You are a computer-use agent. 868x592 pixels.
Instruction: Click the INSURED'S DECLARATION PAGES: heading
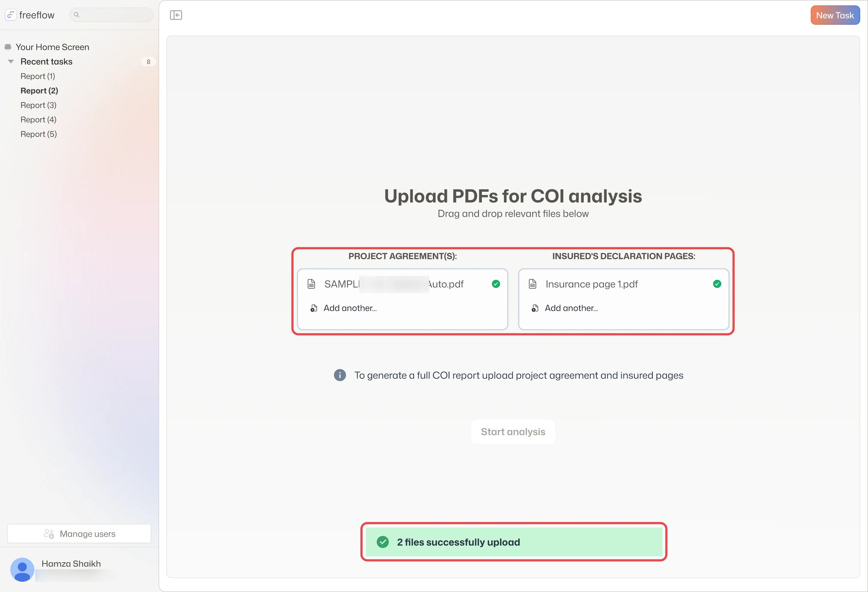pos(624,256)
